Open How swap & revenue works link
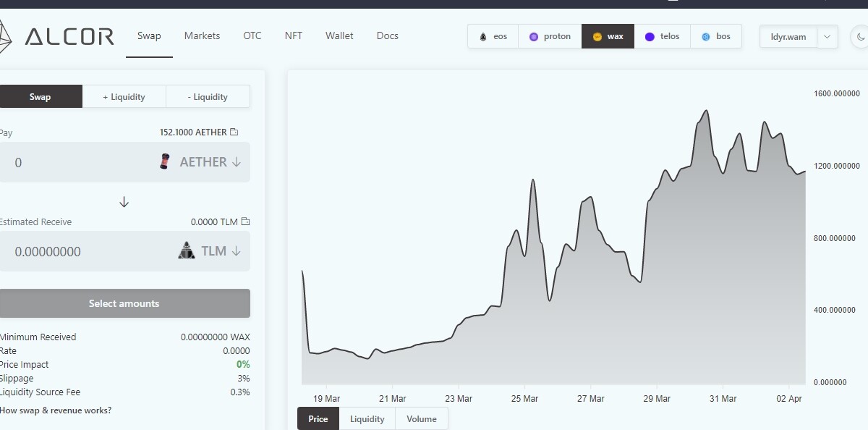This screenshot has width=868, height=430. 56,410
